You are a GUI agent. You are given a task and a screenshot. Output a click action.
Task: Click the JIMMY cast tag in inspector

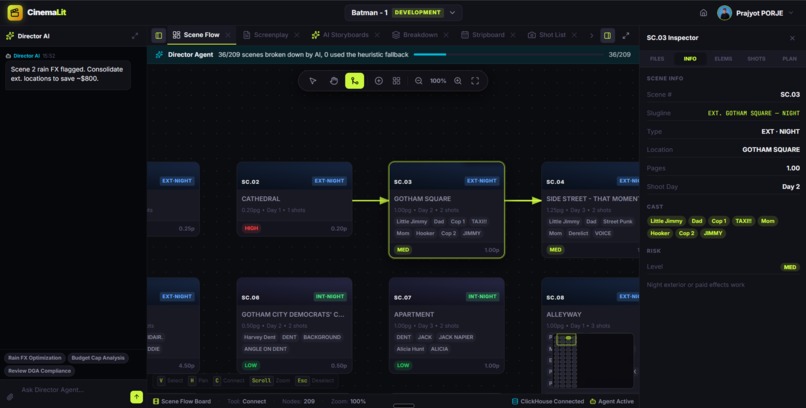coord(713,233)
